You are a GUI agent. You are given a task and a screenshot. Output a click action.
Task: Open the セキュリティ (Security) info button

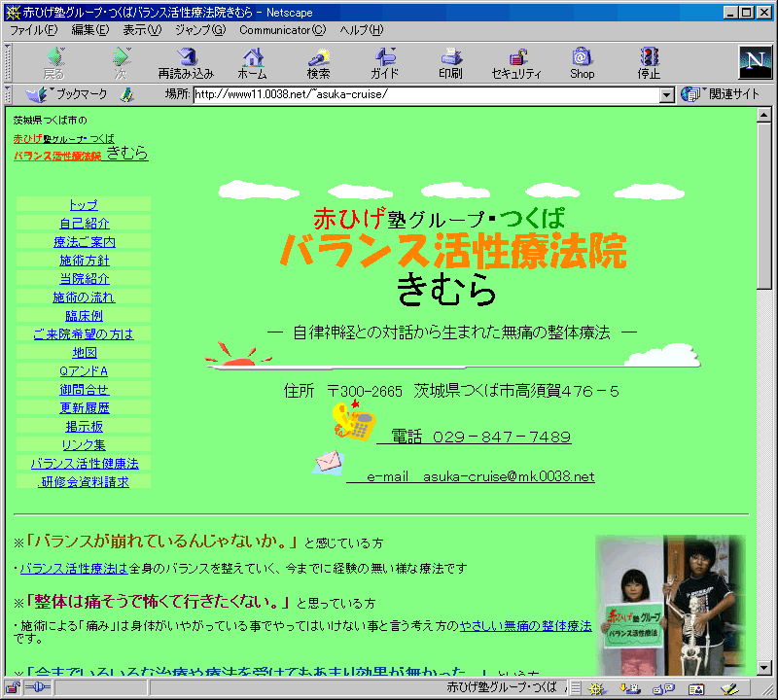(516, 63)
